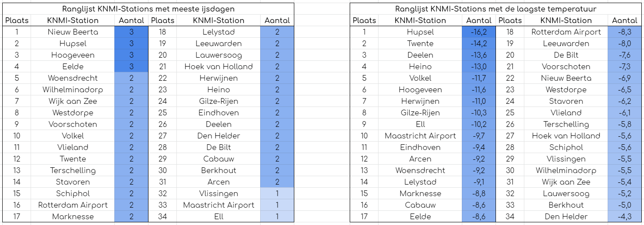This screenshot has width=644, height=225.
Task: Click the Deelen temperature value -13,6
Action: (479, 55)
